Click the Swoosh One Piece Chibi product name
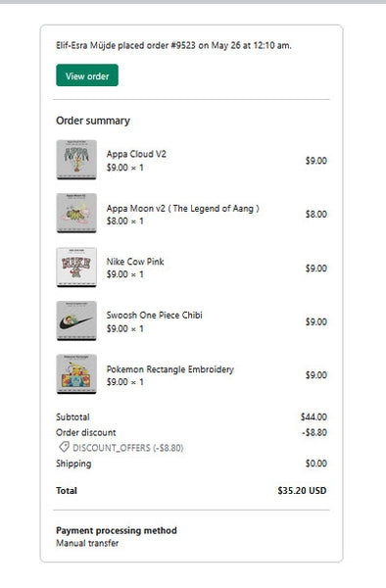The width and height of the screenshot is (386, 588). [154, 316]
